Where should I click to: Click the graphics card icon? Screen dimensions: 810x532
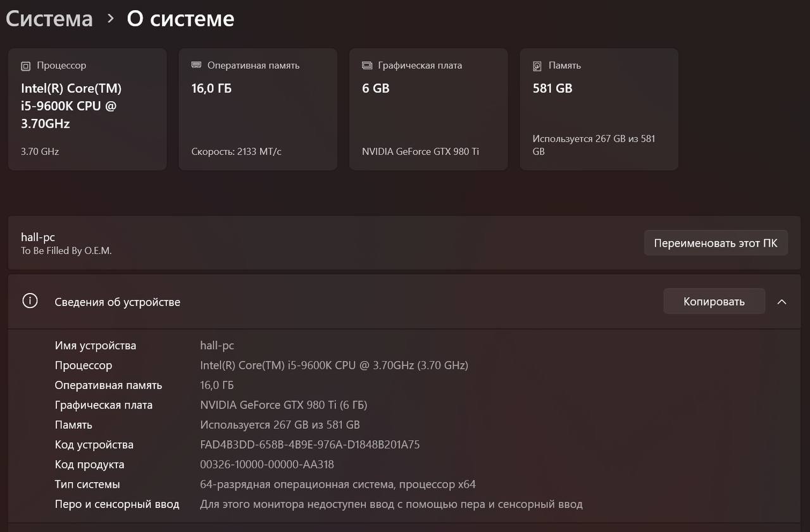click(367, 65)
